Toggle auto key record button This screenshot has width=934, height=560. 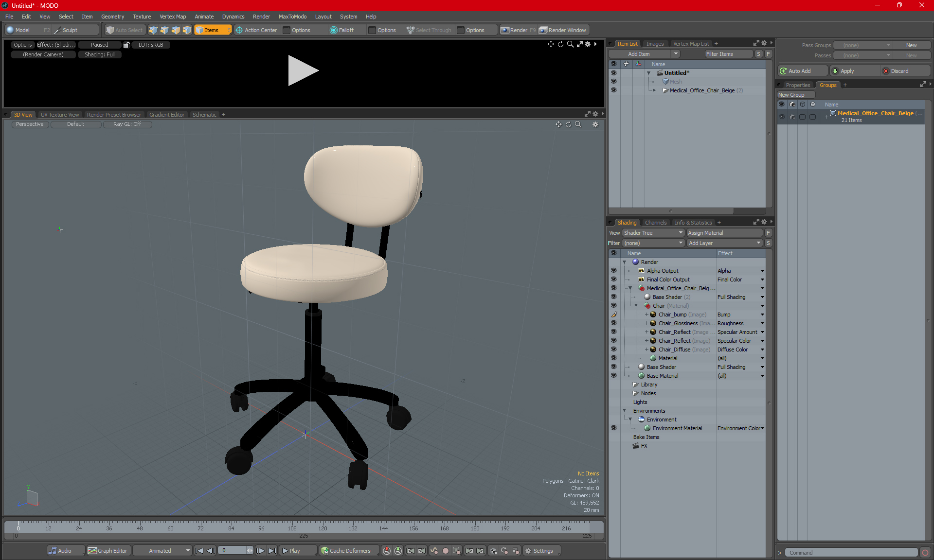pos(445,551)
